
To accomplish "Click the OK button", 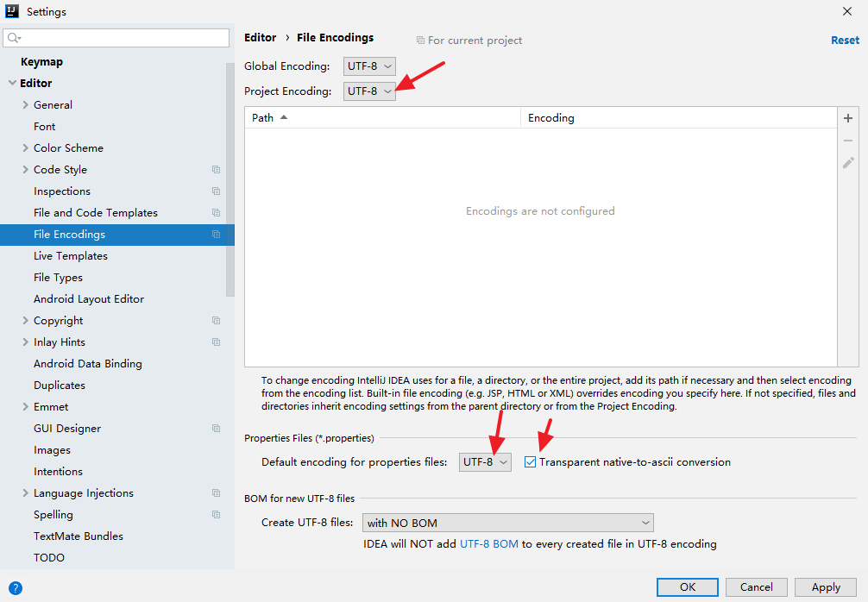I will coord(688,587).
